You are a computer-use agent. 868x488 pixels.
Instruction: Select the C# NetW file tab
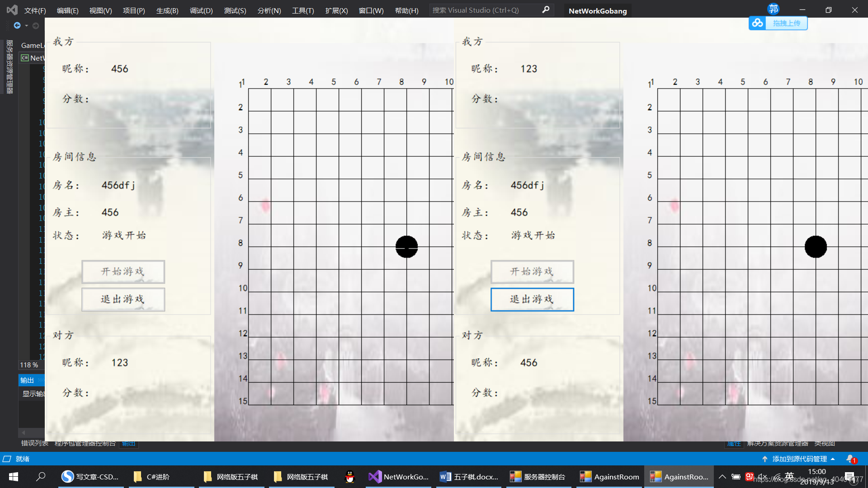coord(33,58)
